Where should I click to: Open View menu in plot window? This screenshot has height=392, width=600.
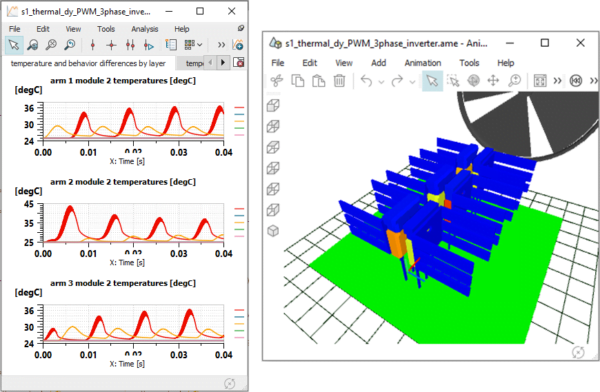pos(73,29)
